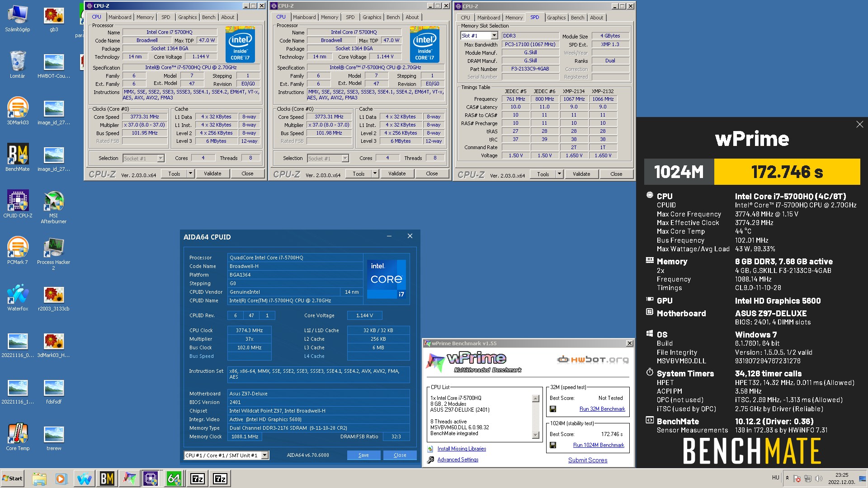Switch to CPU-Z in the taskbar
Screen dimensions: 868x488
point(151,479)
